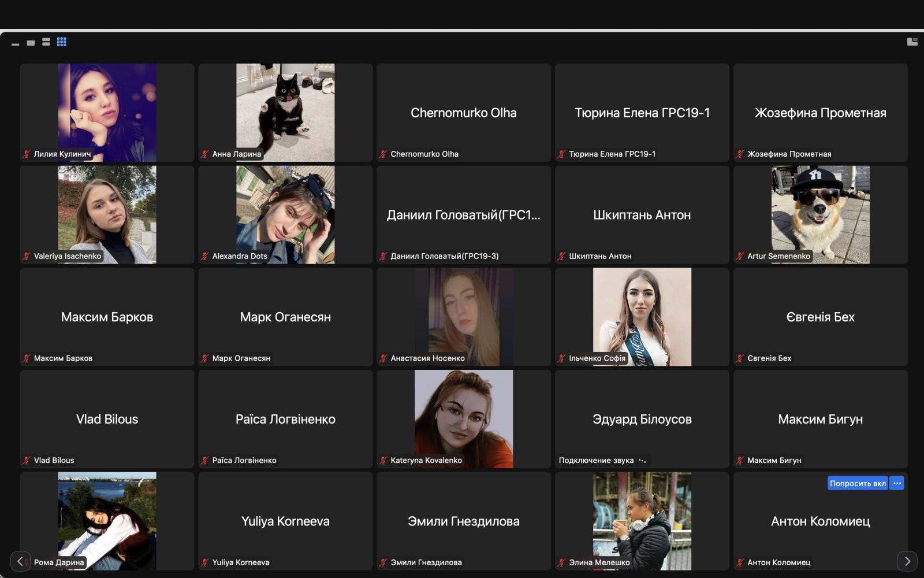Click the large Максим Бигун name
Screen dimensions: 924x578
click(821, 419)
